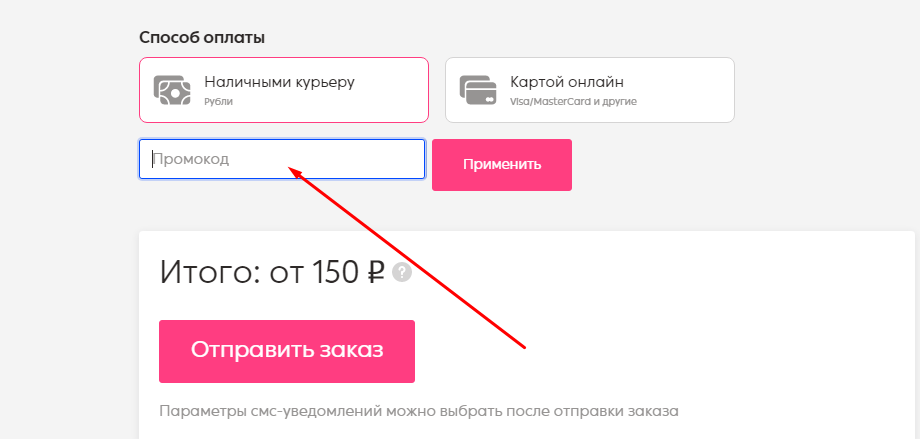Click the credit cards icon
The width and height of the screenshot is (920, 439).
coord(478,90)
